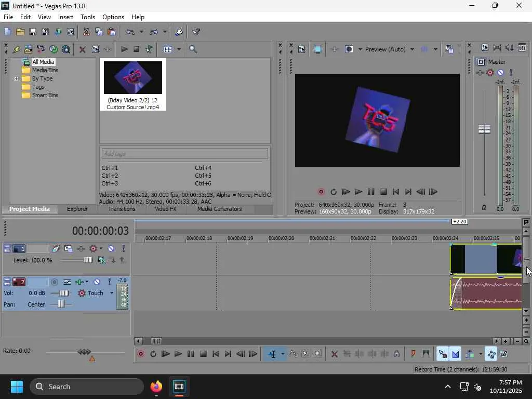Solo audio track 2

pyautogui.click(x=109, y=282)
